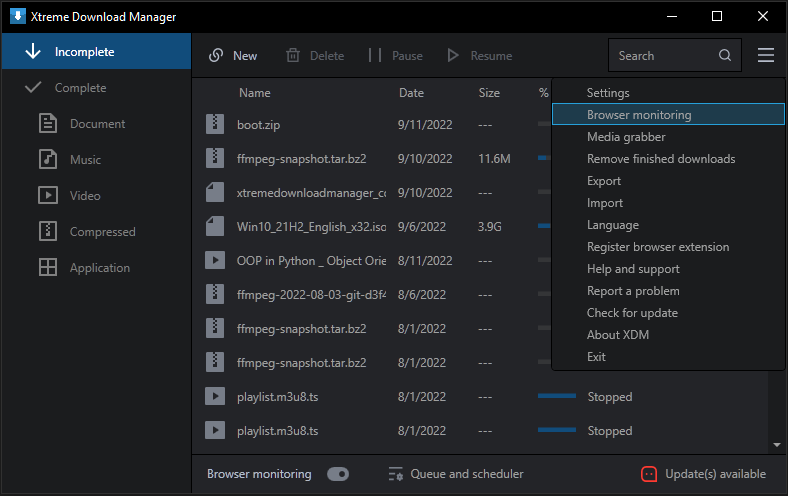The height and width of the screenshot is (496, 788).
Task: Click the Update(s) available link
Action: pyautogui.click(x=715, y=474)
